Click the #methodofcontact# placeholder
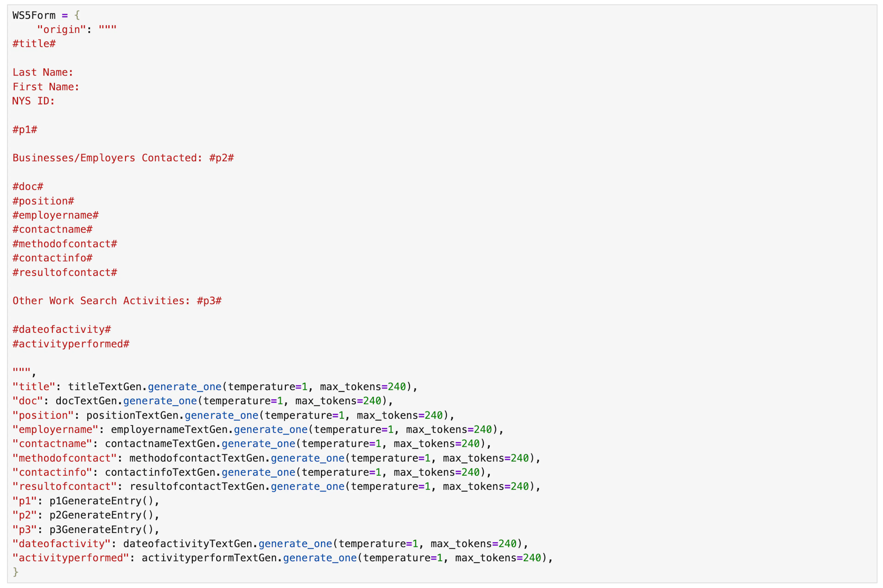This screenshot has height=588, width=883. [65, 244]
